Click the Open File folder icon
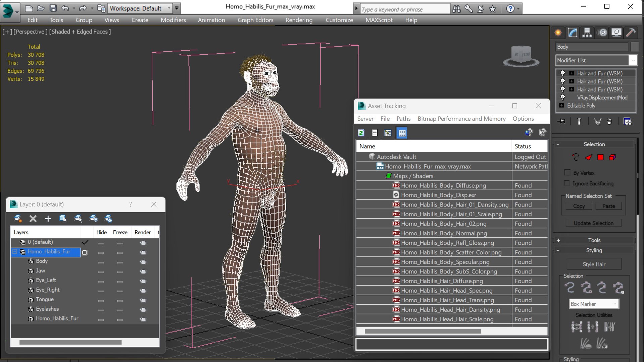 click(41, 8)
